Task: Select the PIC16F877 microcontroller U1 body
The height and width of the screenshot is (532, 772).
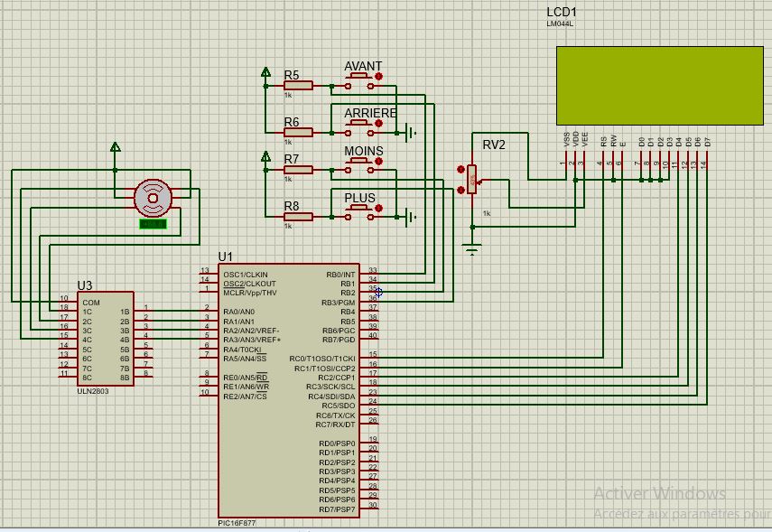Action: tap(289, 390)
